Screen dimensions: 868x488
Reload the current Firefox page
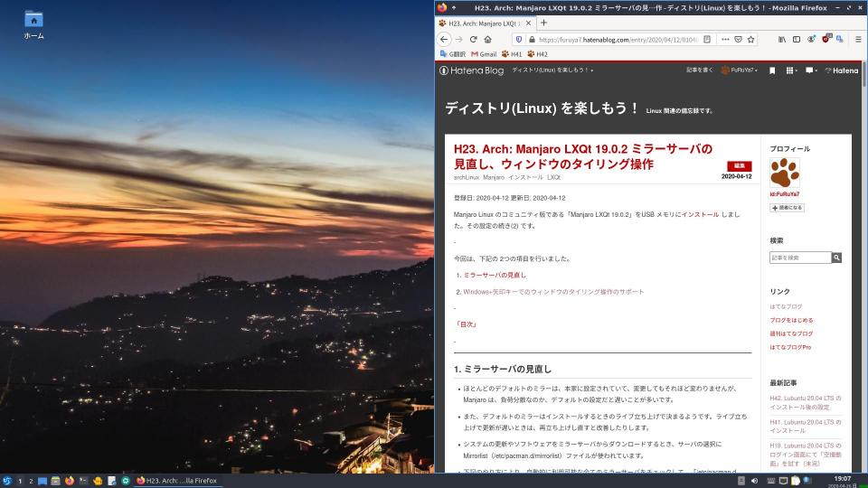pyautogui.click(x=473, y=39)
